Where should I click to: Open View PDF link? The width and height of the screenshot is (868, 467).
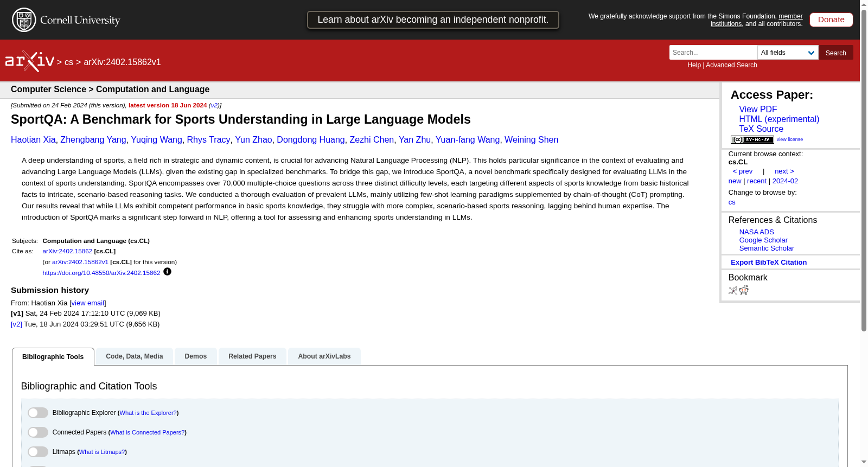point(758,110)
